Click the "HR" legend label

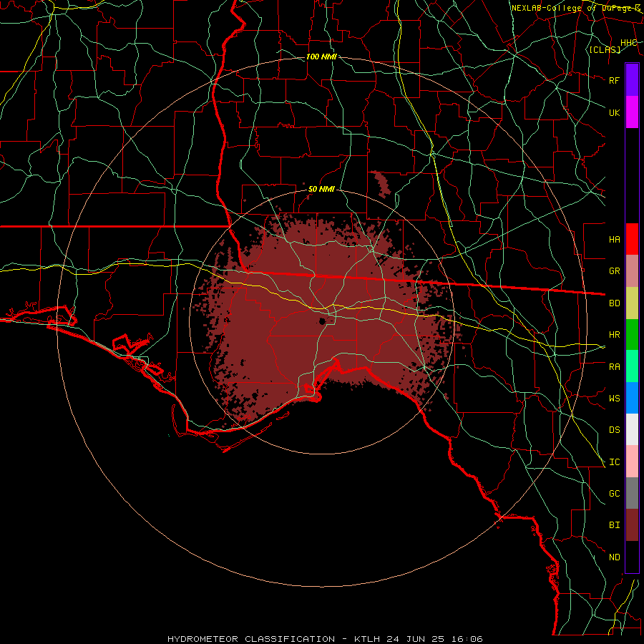[x=614, y=335]
